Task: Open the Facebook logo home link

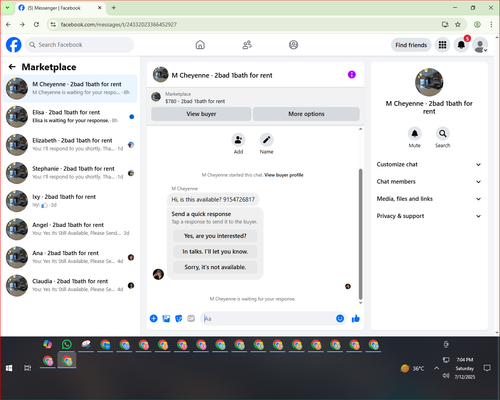Action: click(14, 45)
